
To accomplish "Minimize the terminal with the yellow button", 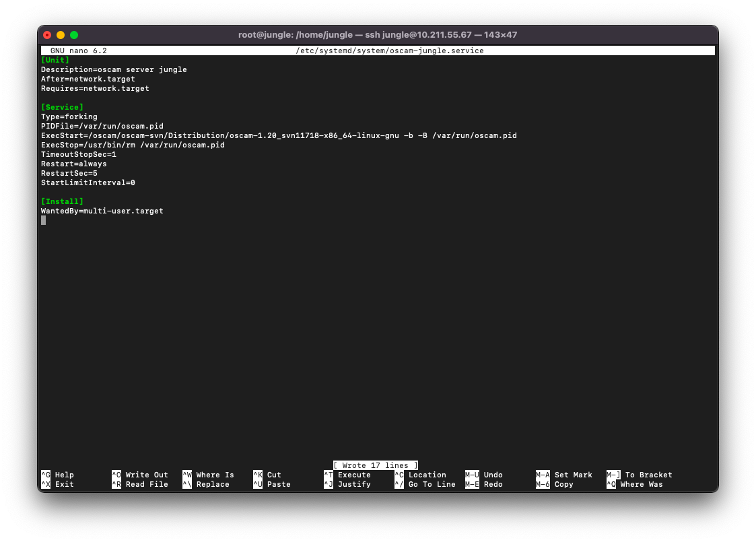I will tap(61, 35).
